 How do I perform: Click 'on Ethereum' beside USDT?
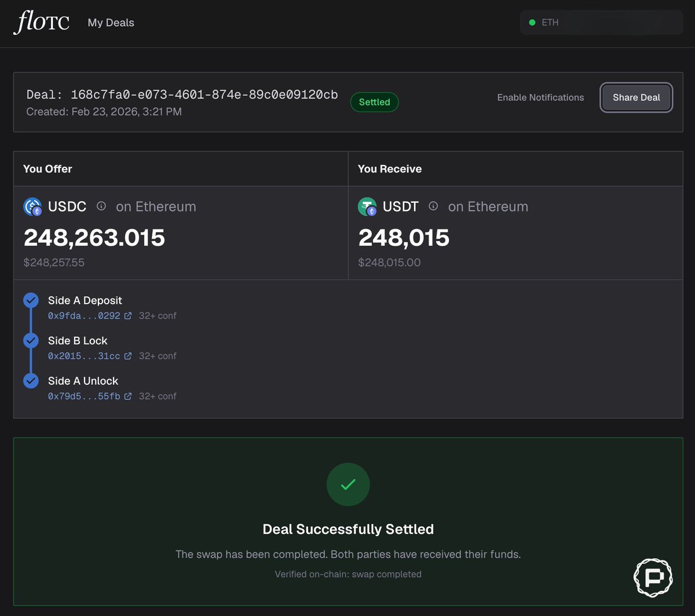pyautogui.click(x=488, y=206)
